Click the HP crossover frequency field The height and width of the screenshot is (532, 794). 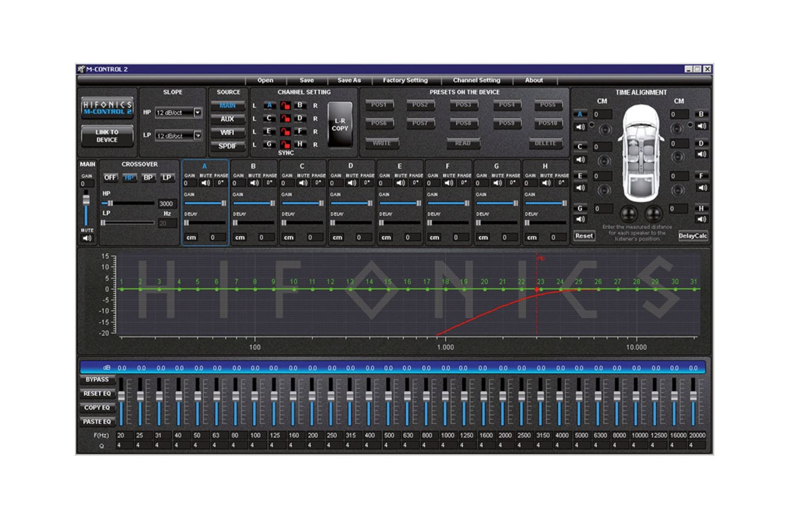[x=166, y=204]
